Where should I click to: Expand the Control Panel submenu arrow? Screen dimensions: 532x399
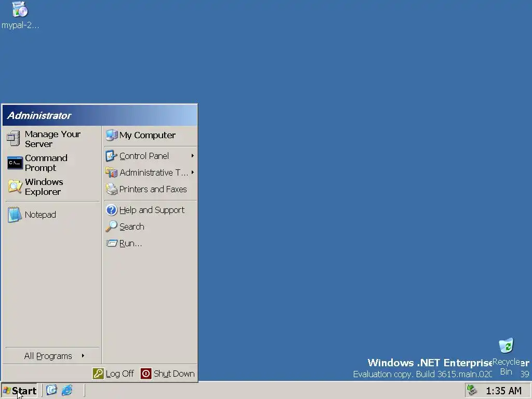click(192, 156)
